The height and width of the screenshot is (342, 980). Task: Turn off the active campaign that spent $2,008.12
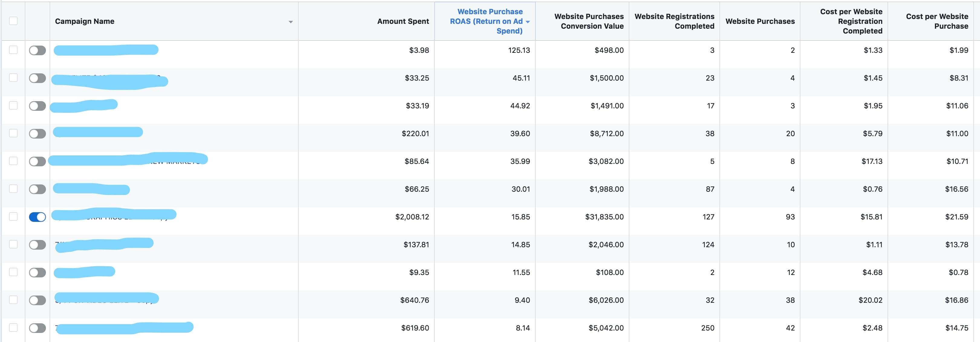click(37, 217)
